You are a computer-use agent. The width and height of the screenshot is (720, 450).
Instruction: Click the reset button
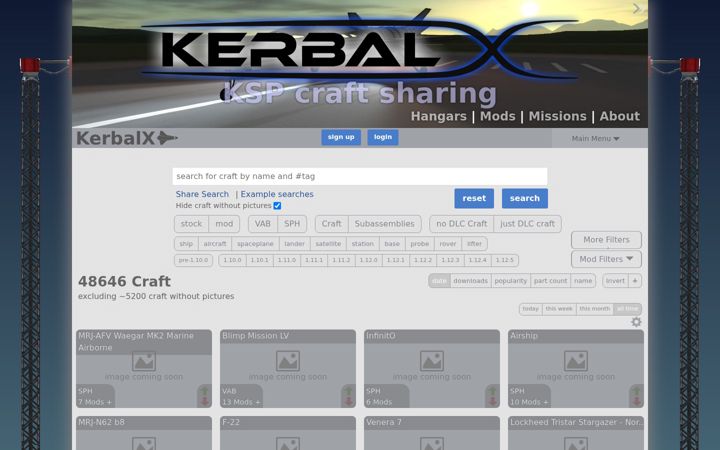coord(474,198)
